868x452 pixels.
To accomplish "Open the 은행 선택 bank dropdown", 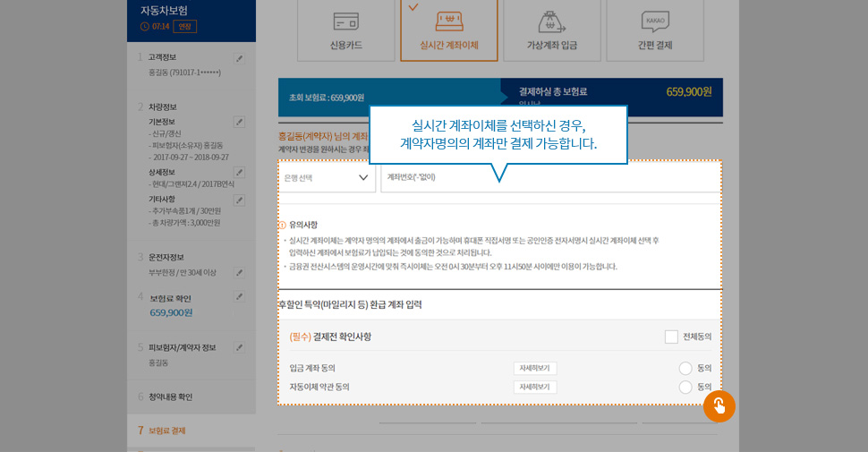I will point(327,177).
